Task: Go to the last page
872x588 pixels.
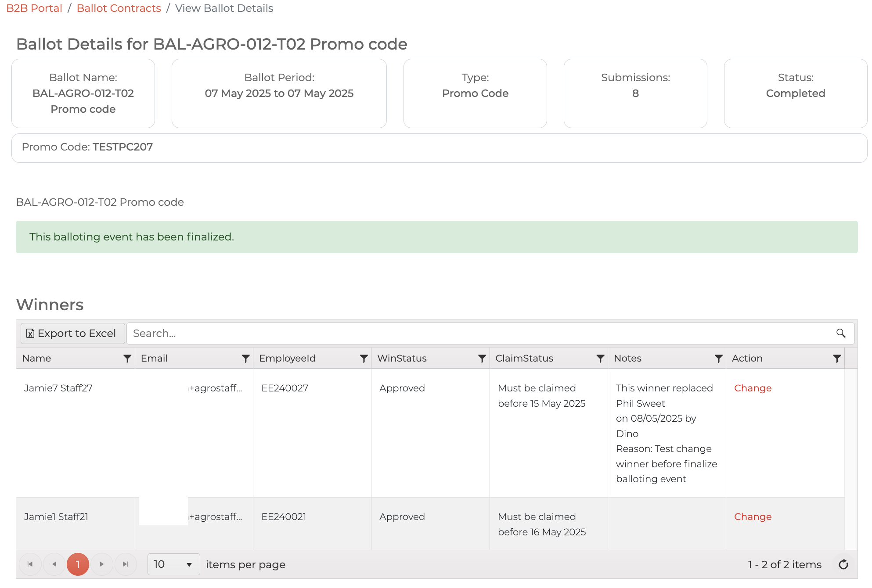Action: [x=125, y=564]
